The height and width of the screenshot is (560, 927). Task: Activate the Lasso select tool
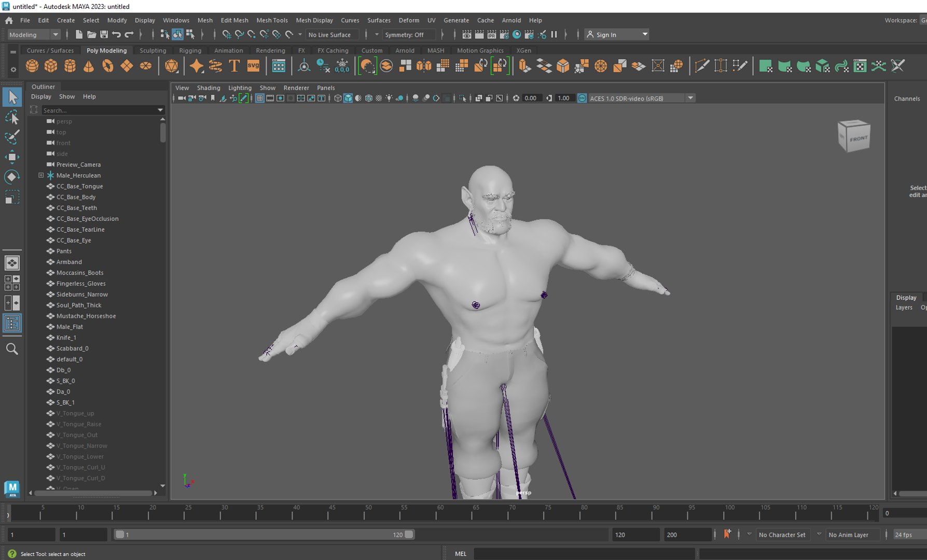point(12,117)
